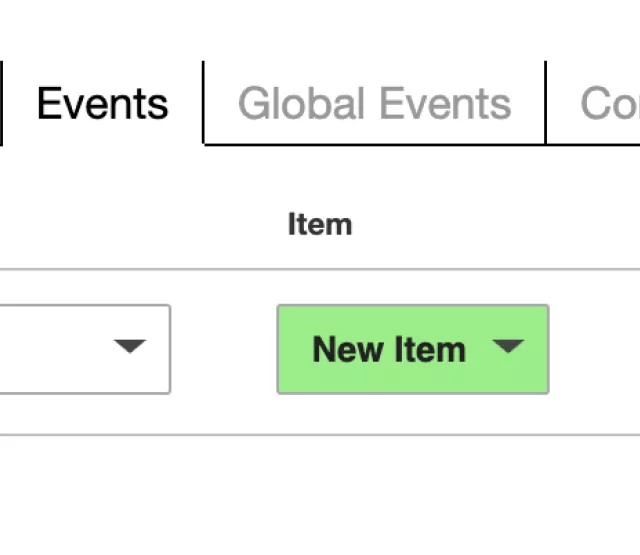Click the empty field of the left dropdown
The image size is (640, 555).
tap(50, 349)
